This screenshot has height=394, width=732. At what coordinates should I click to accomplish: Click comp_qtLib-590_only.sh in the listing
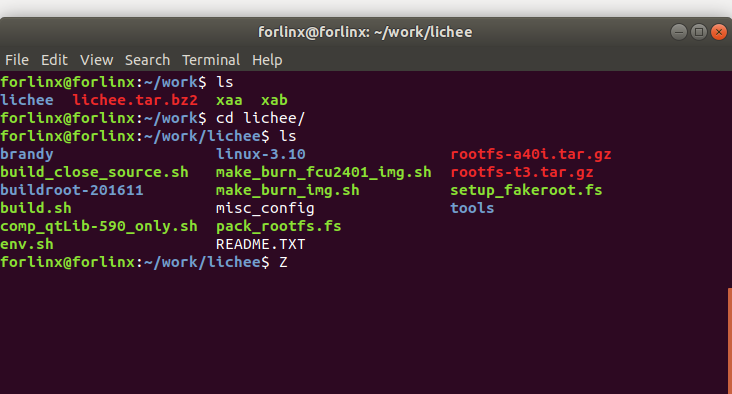pyautogui.click(x=99, y=226)
